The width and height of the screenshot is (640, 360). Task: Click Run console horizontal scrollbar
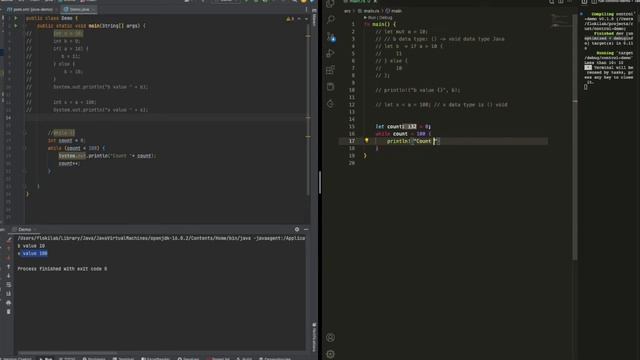coord(67,353)
